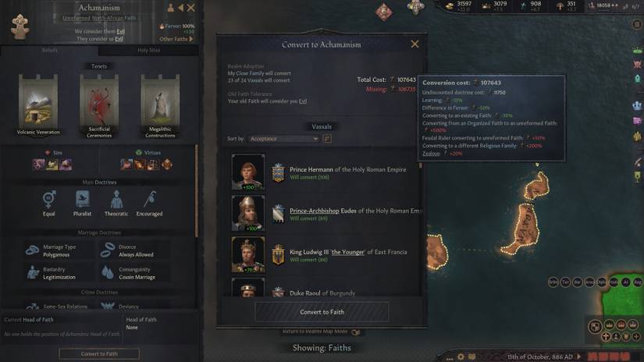The width and height of the screenshot is (644, 362).
Task: Select the Sacrificial Ceremonies tenet banner
Action: (x=99, y=105)
